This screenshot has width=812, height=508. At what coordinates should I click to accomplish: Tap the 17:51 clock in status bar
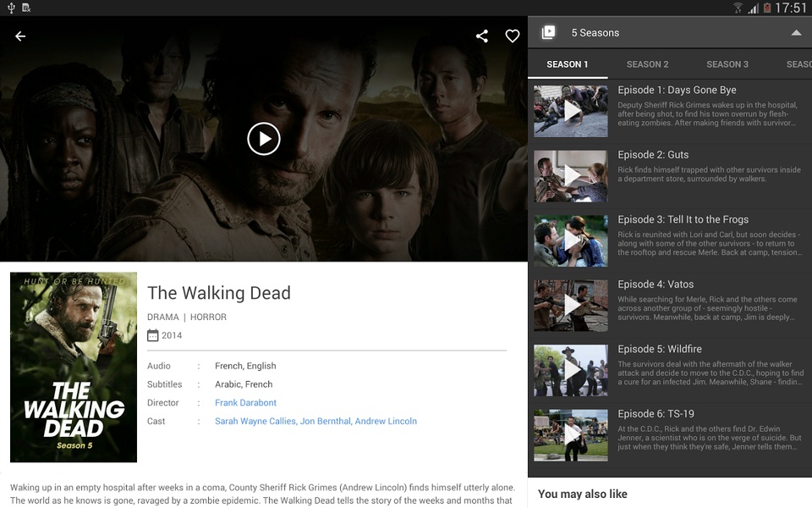791,8
